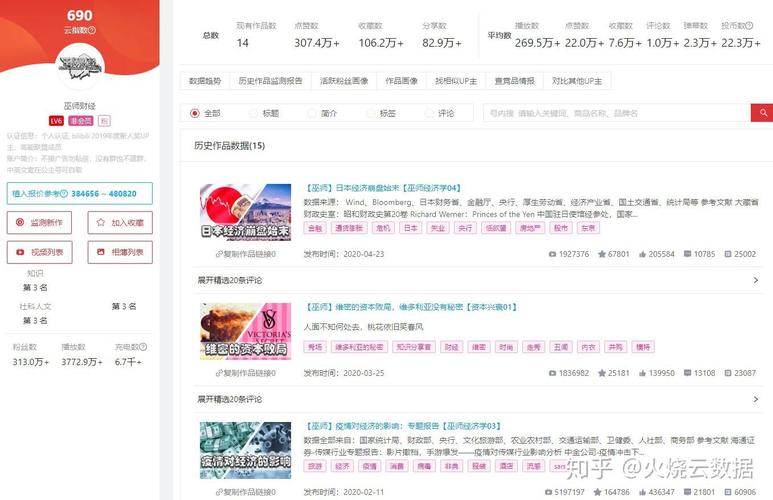Open the 查竞品情报 tab
Screen dimensions: 773x500
(515, 81)
